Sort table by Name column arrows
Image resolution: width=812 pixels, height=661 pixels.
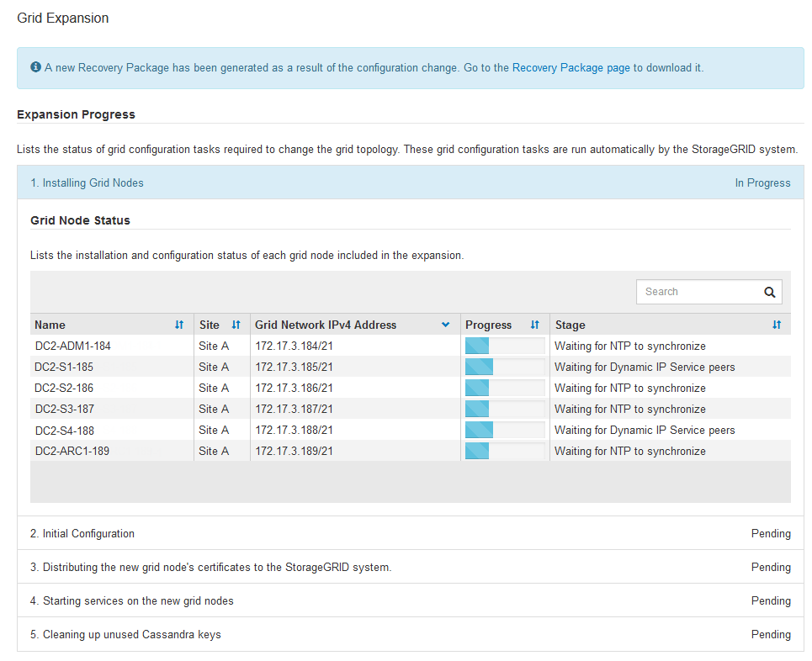tap(179, 325)
